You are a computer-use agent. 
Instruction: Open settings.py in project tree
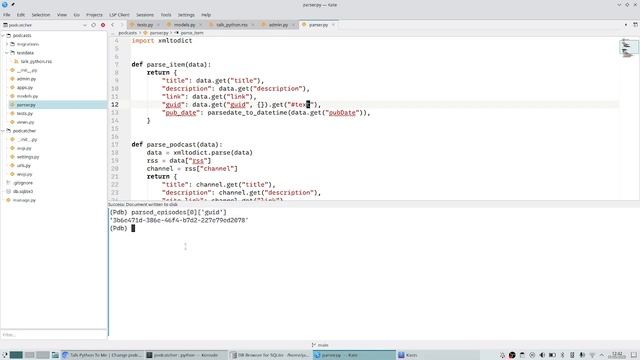pyautogui.click(x=28, y=157)
